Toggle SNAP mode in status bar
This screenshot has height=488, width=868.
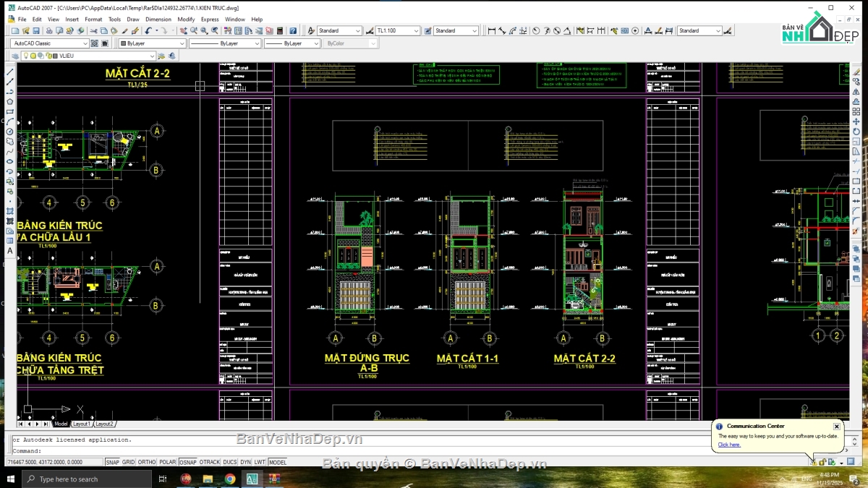click(112, 462)
